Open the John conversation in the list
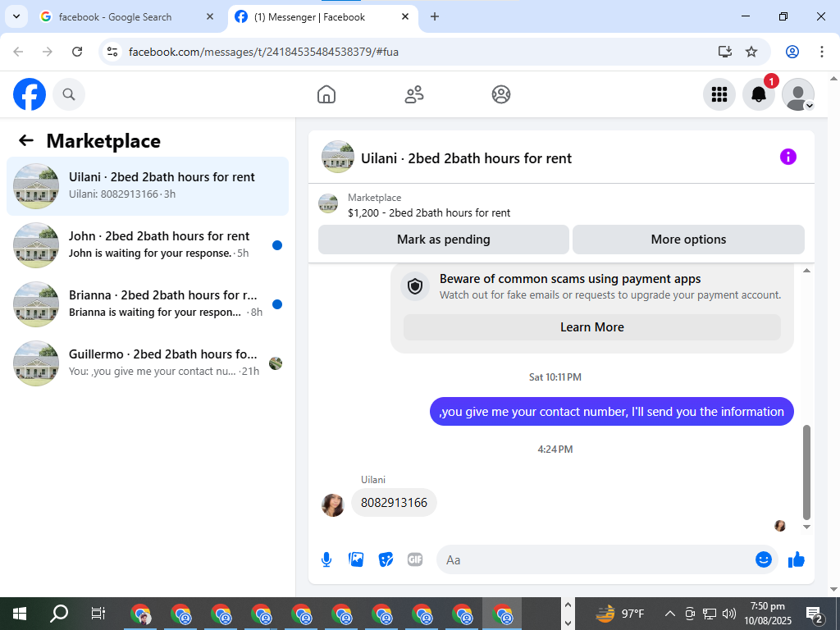The height and width of the screenshot is (630, 840). click(x=148, y=244)
